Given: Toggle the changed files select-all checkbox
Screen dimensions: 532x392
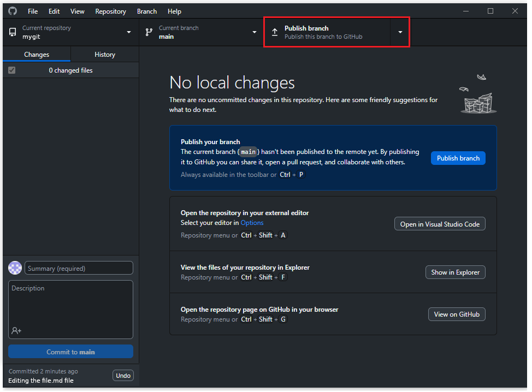Looking at the screenshot, I should [x=12, y=70].
